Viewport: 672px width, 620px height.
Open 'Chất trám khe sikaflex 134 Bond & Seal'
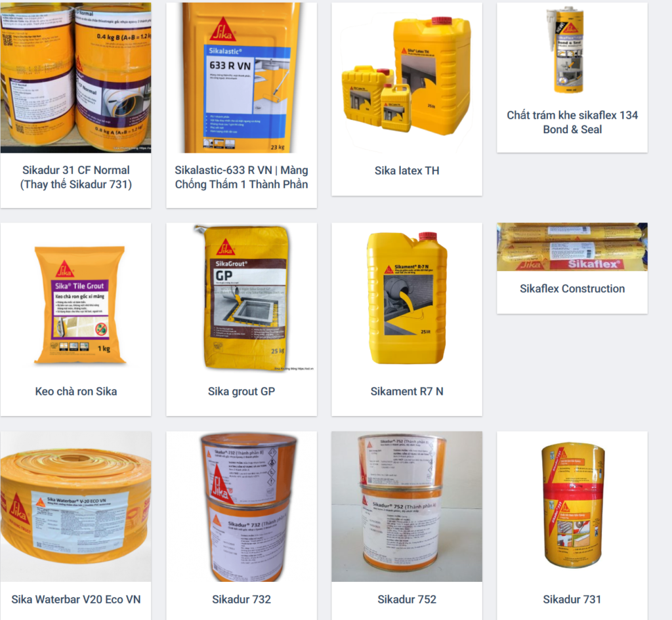point(572,122)
